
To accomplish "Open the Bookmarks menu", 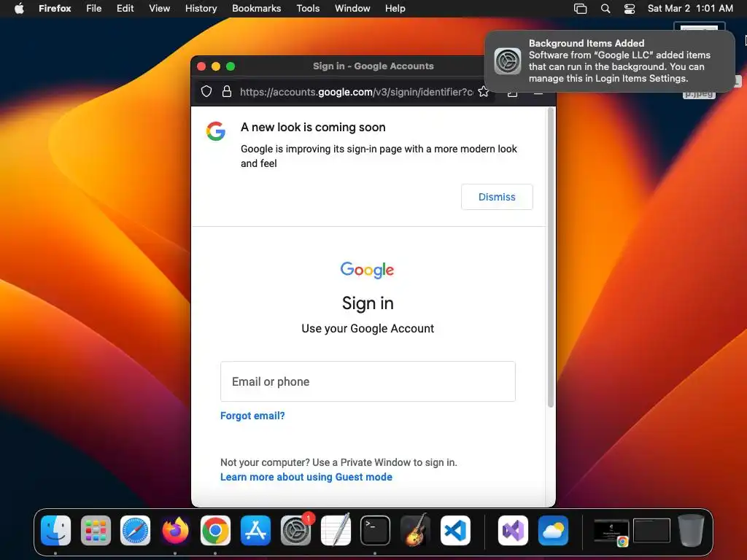I will (256, 8).
